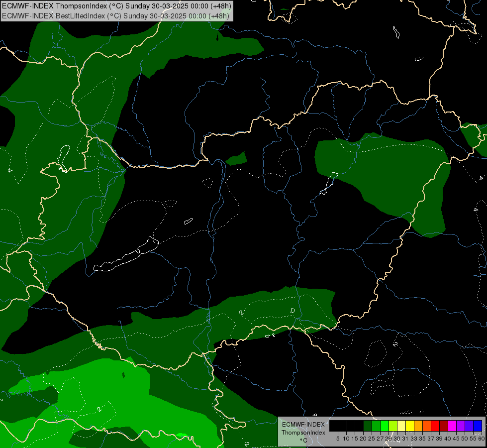Image resolution: width=487 pixels, height=448 pixels.
Task: Click the violet 50–55 legend swatch
Action: pos(469,426)
